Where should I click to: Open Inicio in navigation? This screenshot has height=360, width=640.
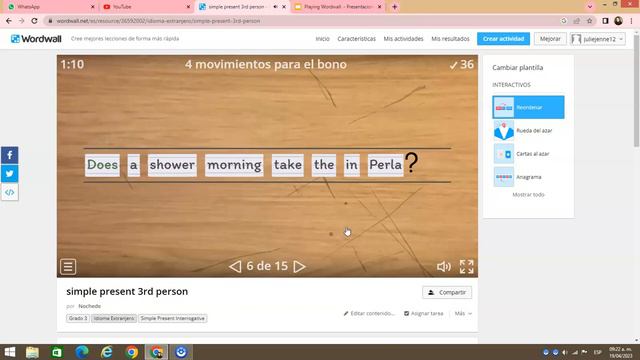point(322,39)
